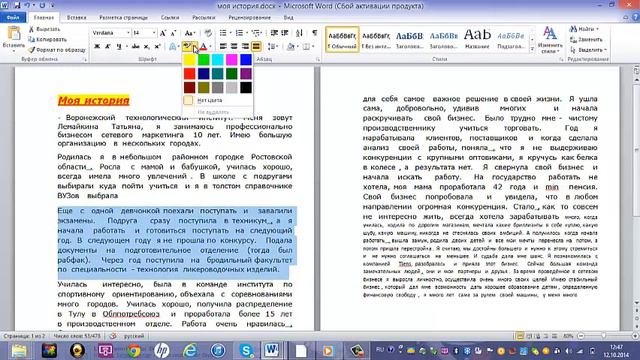640x360 pixels.
Task: Open Skype from taskbar
Action: click(x=246, y=351)
